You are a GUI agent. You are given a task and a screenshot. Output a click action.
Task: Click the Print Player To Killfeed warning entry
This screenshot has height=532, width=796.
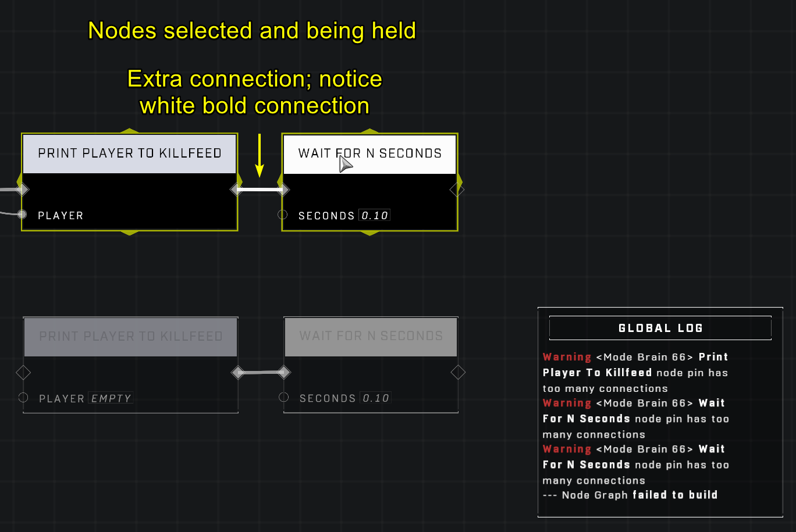pos(635,373)
